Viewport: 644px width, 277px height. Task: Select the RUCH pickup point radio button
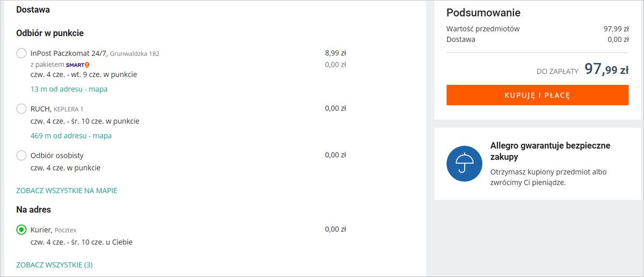(21, 109)
